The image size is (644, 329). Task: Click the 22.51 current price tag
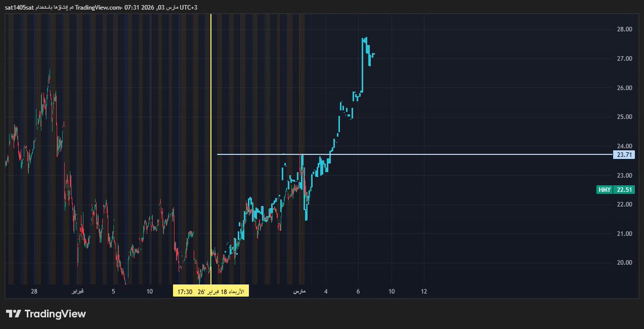pos(624,189)
